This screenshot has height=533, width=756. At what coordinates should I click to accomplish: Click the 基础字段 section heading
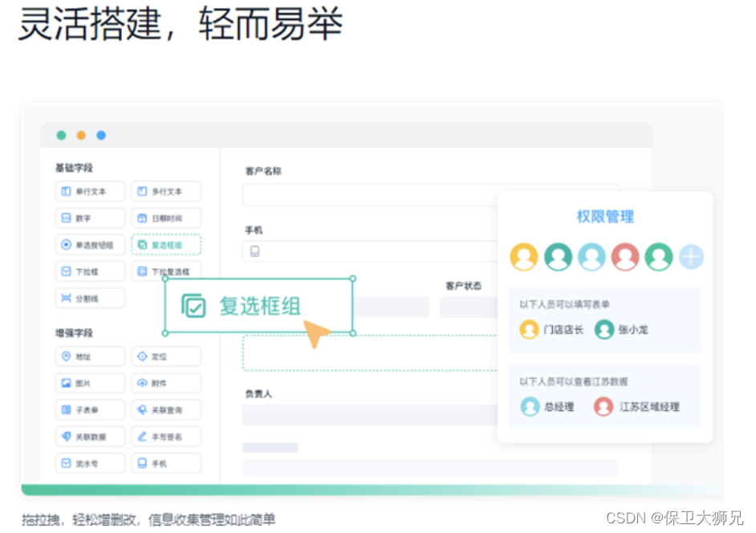click(x=74, y=168)
